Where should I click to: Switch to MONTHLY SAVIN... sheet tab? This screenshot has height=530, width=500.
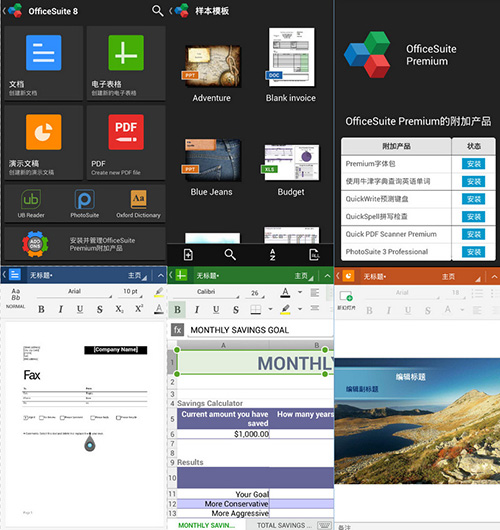(x=206, y=525)
